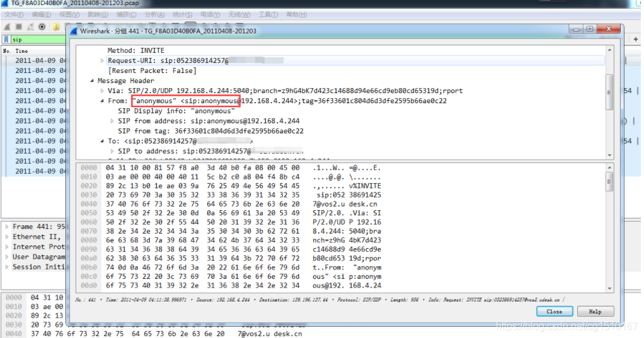Viewport: 644px width, 338px height.
Task: Open the 分析(A) menu
Action: click(154, 14)
